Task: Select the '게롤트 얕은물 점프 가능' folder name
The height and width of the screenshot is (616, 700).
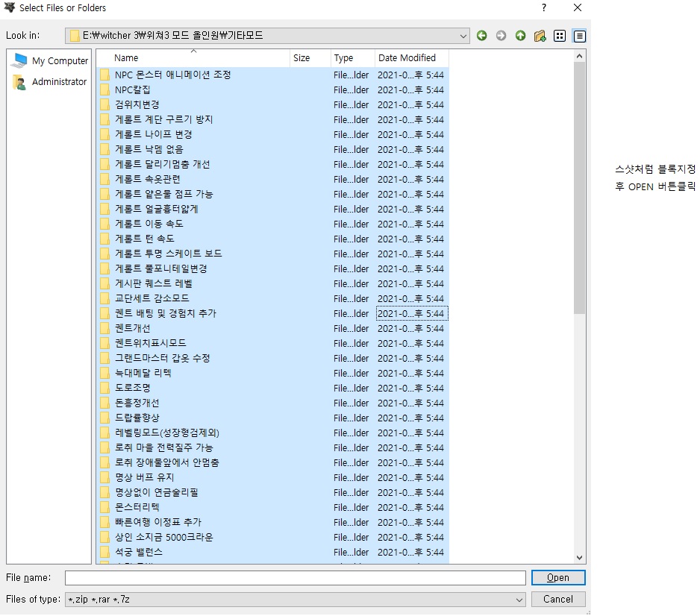Action: click(x=164, y=194)
